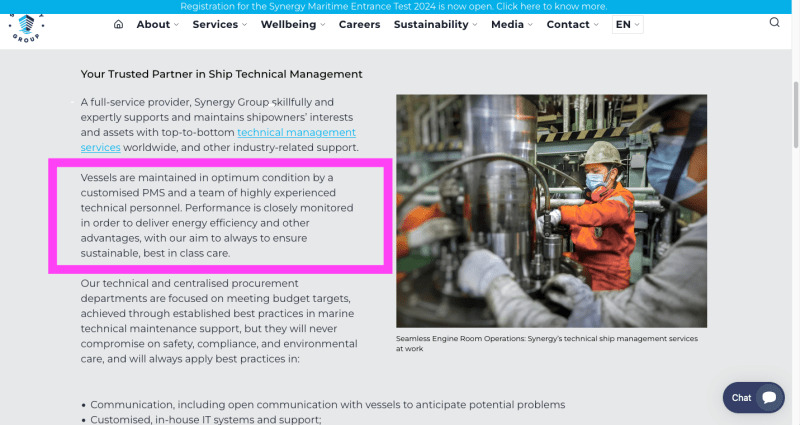Click the engine room operations photo
Screen dimensions: 800x425
552,211
